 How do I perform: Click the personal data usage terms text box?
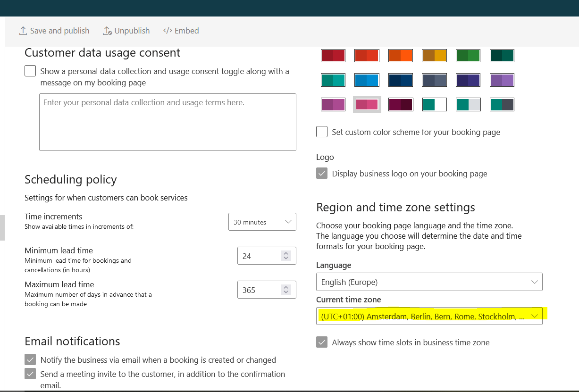point(168,122)
